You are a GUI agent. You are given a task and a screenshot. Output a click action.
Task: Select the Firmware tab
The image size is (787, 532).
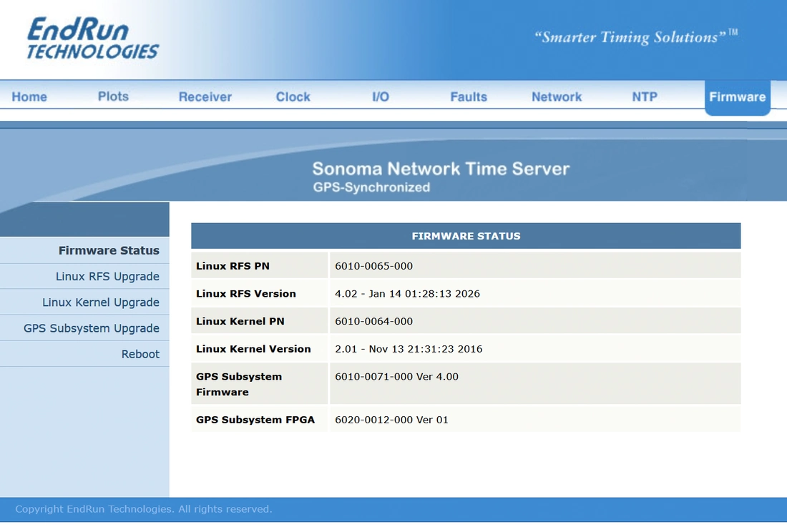pos(738,97)
